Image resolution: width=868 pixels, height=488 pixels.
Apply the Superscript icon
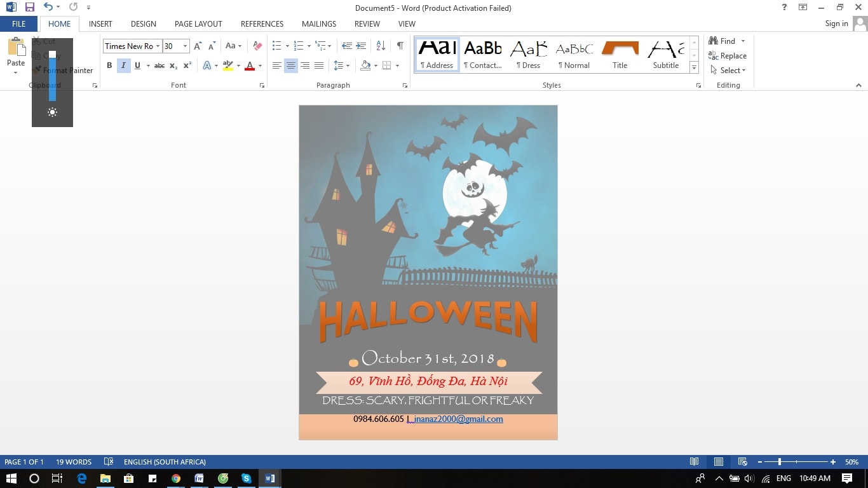[x=187, y=65]
